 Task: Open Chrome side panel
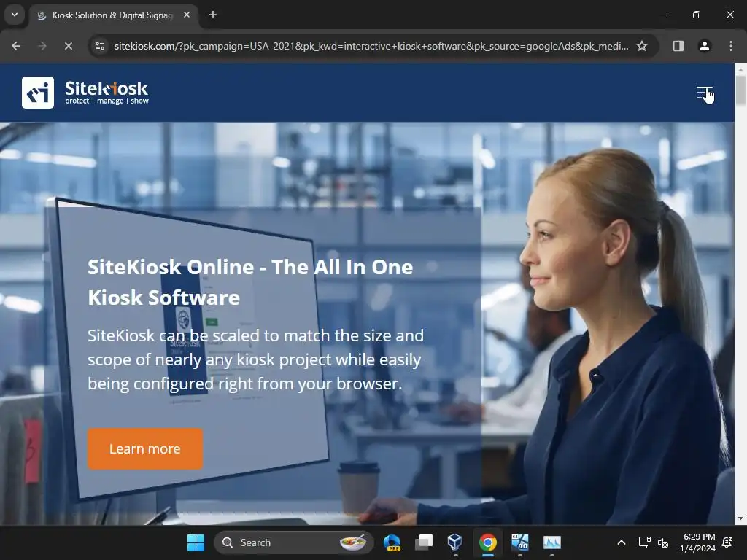point(678,46)
